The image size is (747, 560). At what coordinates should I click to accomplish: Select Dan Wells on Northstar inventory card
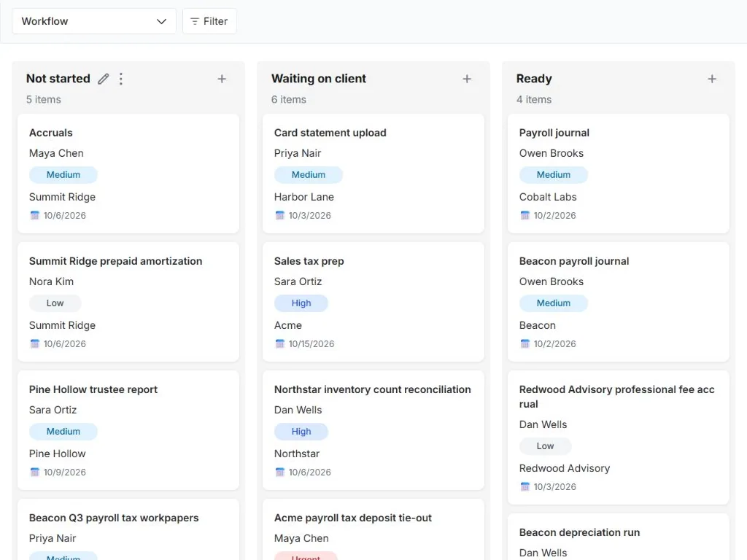298,410
